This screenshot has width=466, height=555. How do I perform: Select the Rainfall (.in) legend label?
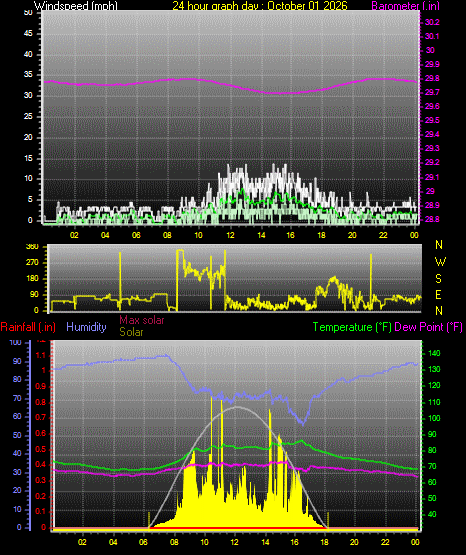click(x=28, y=327)
